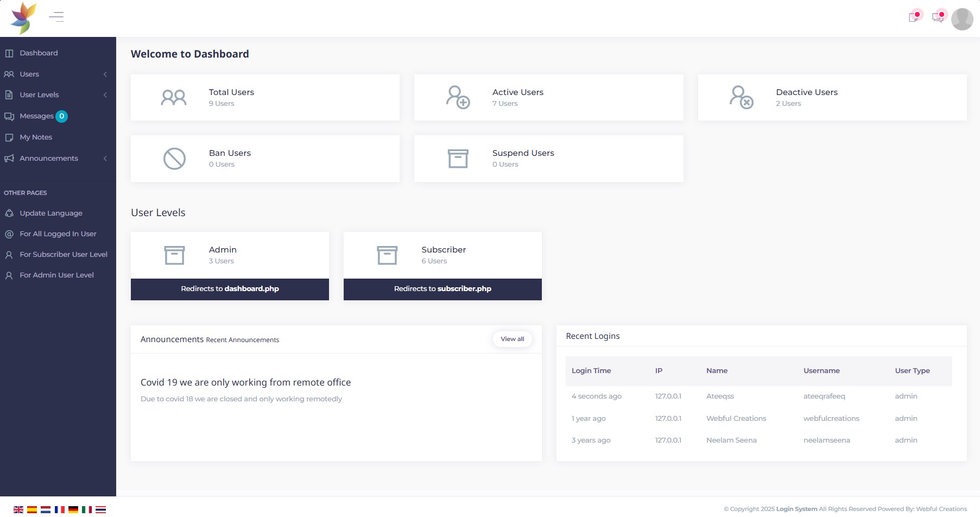The image size is (980, 517).
Task: Click the user avatar in the header
Action: point(962,18)
